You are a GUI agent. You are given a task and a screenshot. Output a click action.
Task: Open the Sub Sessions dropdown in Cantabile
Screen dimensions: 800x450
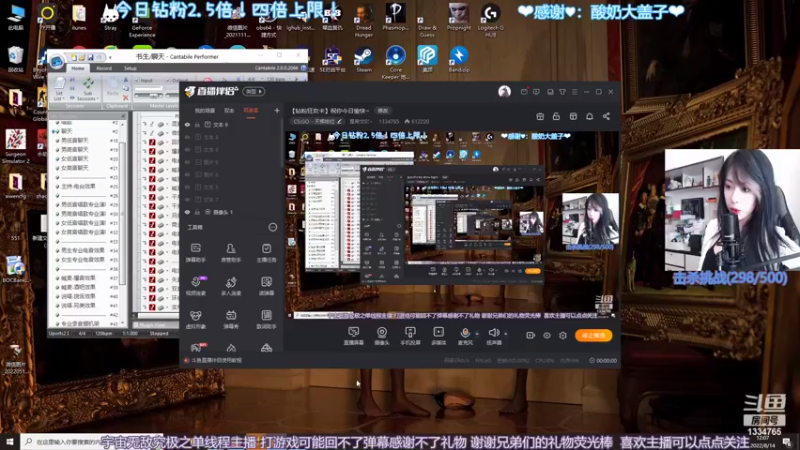88,89
